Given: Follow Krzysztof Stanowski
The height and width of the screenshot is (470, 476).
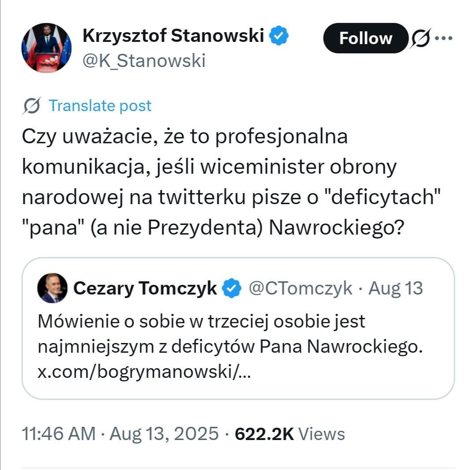Looking at the screenshot, I should coord(365,38).
